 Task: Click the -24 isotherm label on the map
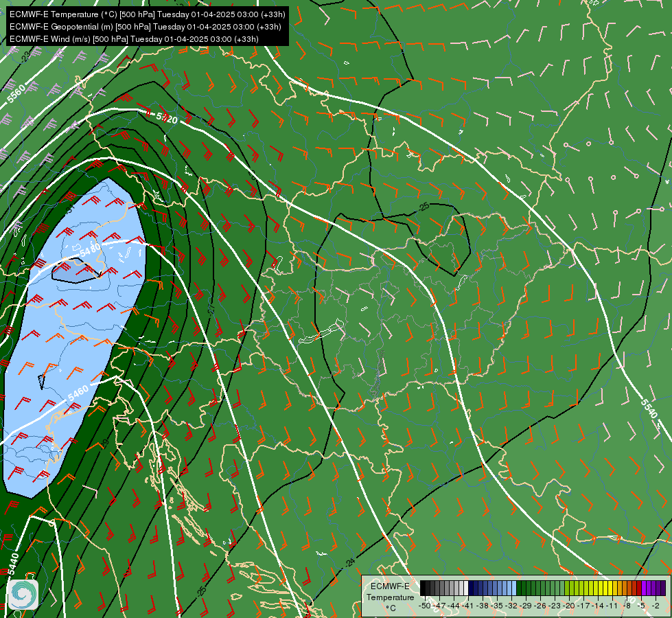pos(350,562)
